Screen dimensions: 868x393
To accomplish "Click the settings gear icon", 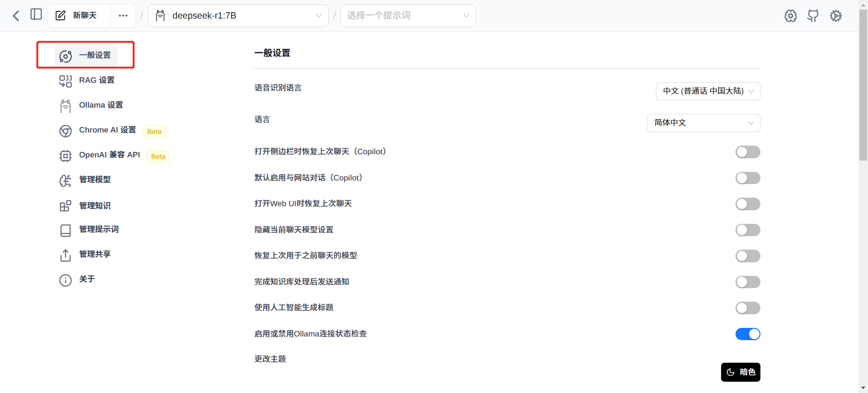I will pos(835,16).
